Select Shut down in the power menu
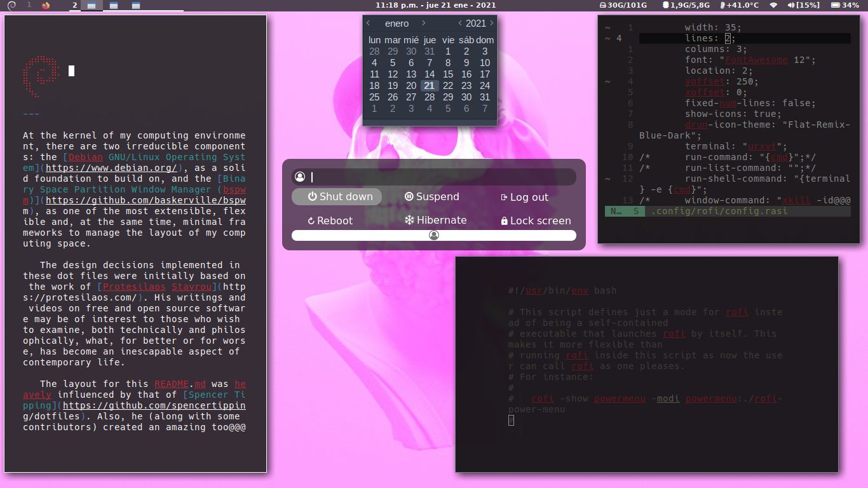Viewport: 868px width, 488px height. pos(337,197)
